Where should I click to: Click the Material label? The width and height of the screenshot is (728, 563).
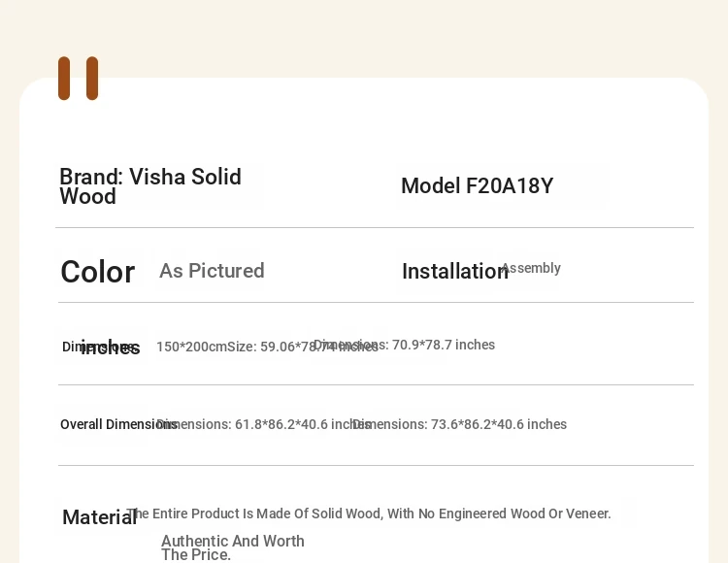[99, 517]
